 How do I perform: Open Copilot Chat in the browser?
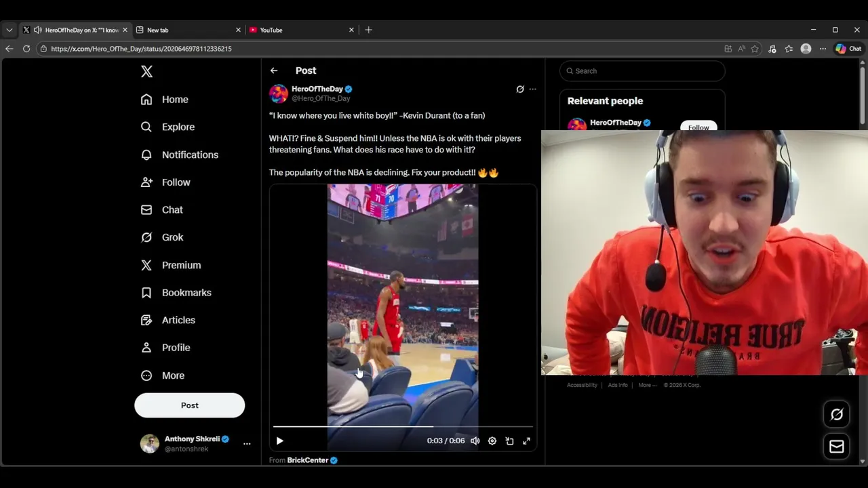[848, 49]
